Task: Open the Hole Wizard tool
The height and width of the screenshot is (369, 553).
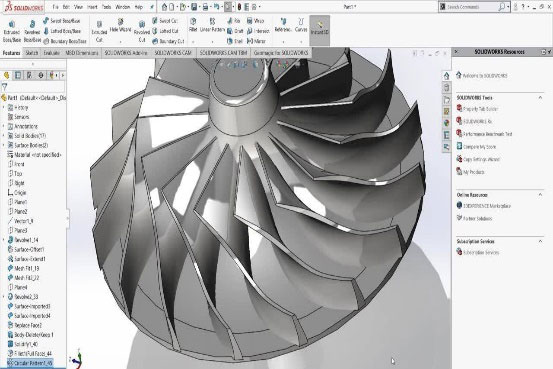Action: coord(120,26)
